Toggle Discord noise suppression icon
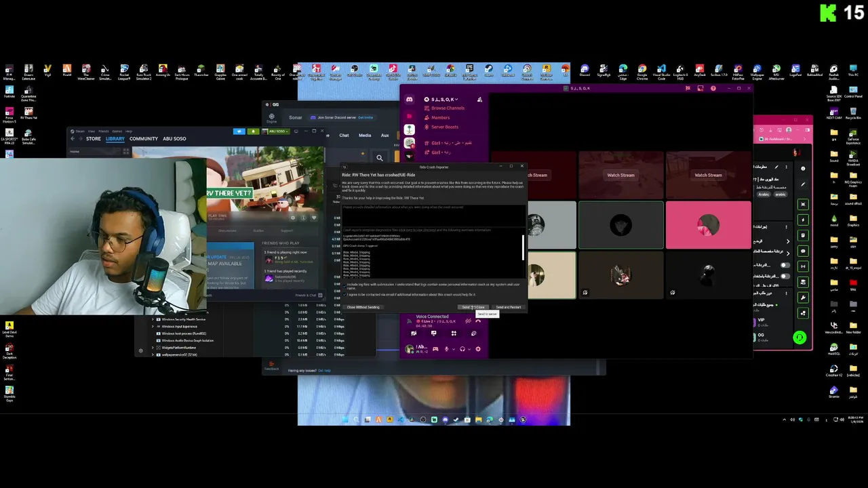This screenshot has width=868, height=488. click(x=468, y=320)
